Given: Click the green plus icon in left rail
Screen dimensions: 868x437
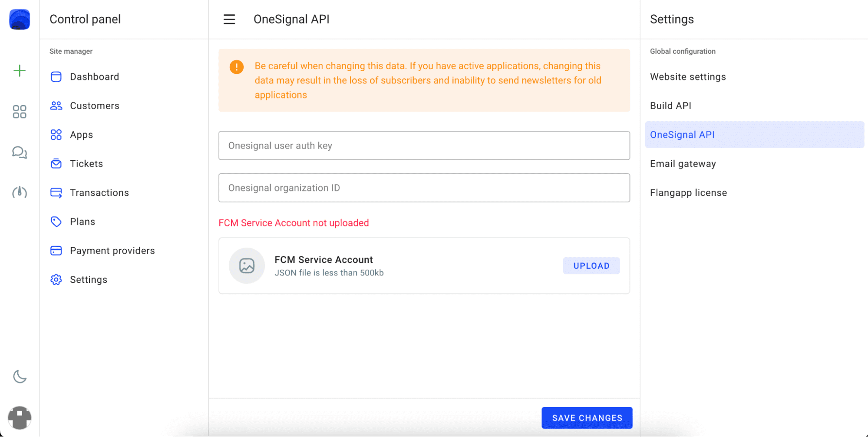Looking at the screenshot, I should [20, 71].
